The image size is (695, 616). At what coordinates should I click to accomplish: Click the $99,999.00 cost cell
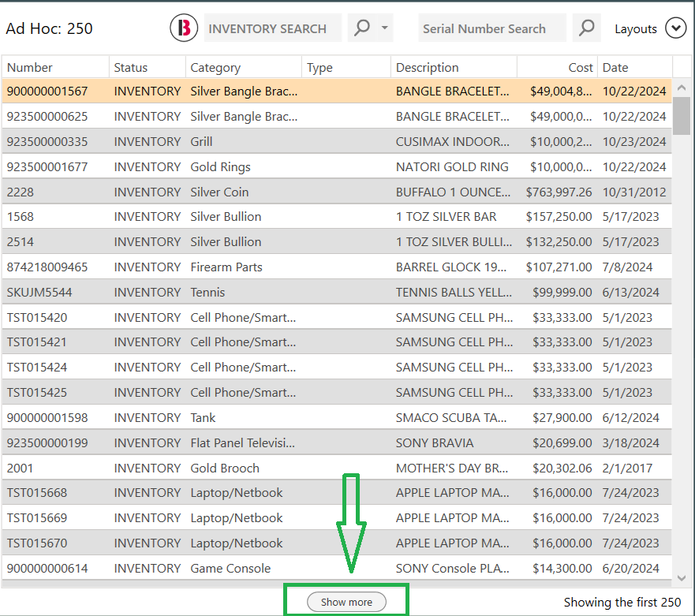(562, 292)
